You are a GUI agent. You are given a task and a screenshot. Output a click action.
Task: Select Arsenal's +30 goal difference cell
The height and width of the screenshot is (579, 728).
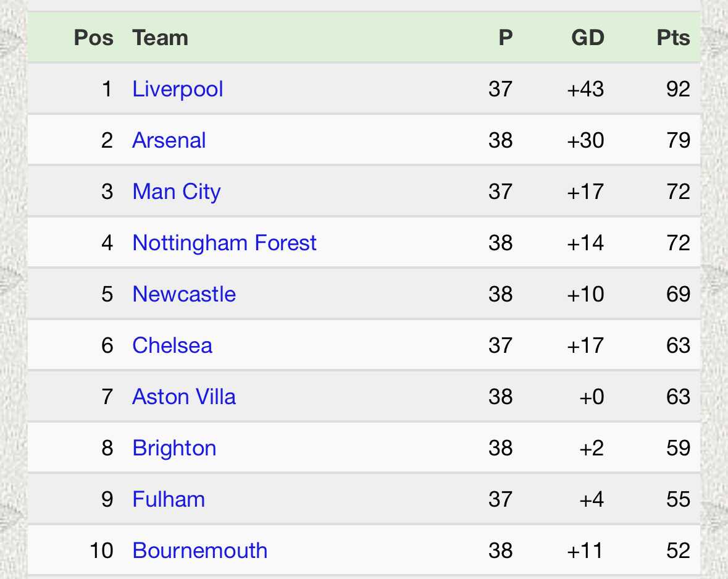pos(585,140)
